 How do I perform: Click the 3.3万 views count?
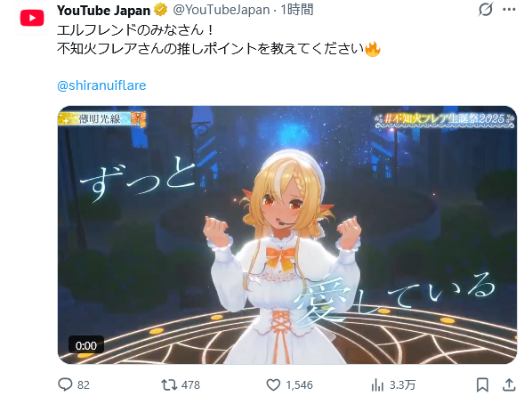(402, 385)
